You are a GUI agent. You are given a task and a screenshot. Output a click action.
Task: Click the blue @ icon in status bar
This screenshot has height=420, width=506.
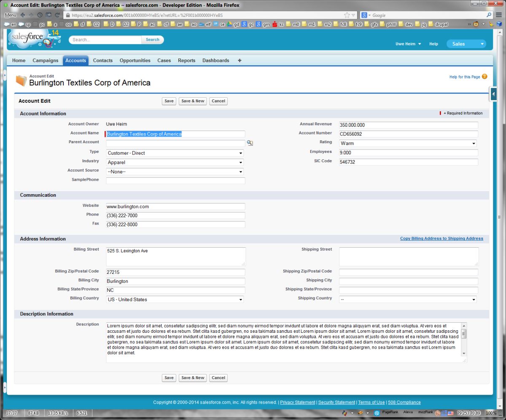[x=377, y=413]
